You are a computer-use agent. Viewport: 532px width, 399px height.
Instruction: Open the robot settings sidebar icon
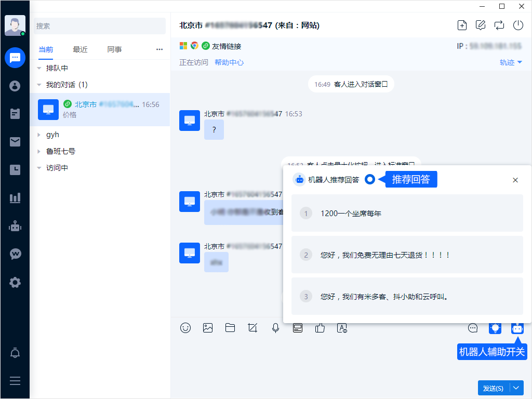point(15,226)
